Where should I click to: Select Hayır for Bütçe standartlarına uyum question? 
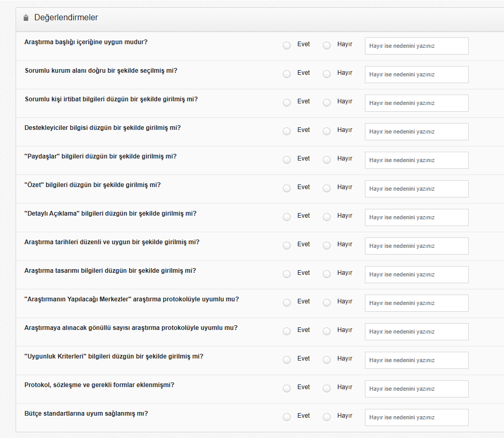326,417
